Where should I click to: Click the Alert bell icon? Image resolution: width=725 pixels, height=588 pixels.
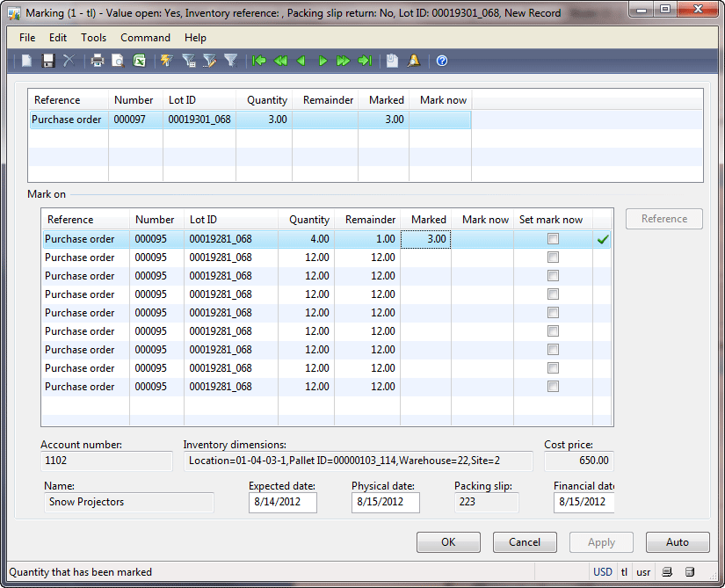coord(413,61)
